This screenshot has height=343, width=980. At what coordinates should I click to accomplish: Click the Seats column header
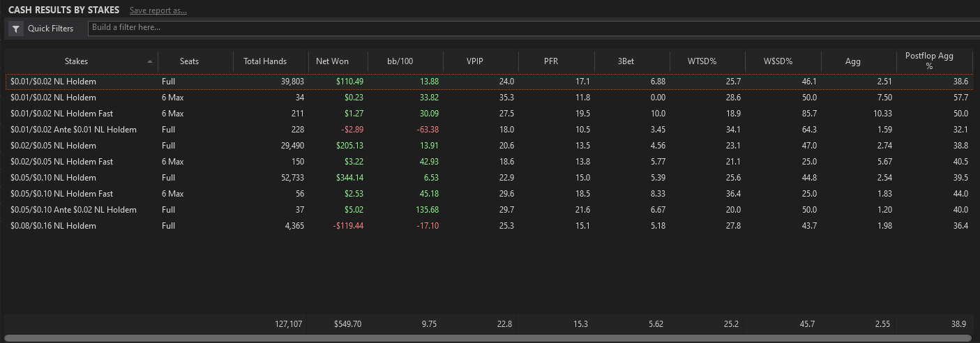point(189,61)
